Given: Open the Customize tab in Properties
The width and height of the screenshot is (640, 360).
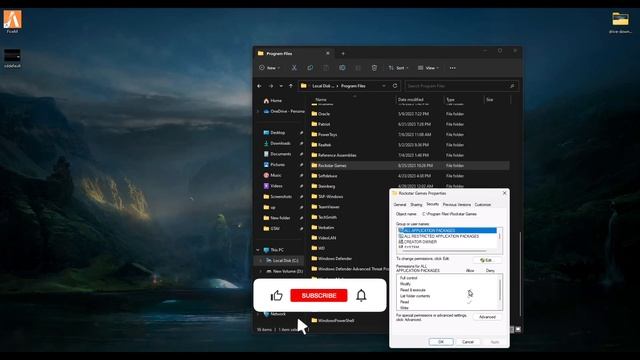Looking at the screenshot, I should click(483, 204).
